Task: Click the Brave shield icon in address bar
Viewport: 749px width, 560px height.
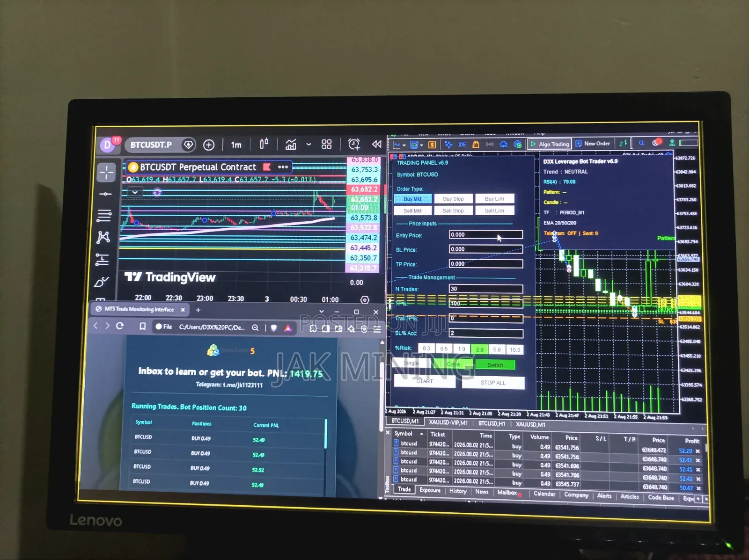Action: point(274,328)
